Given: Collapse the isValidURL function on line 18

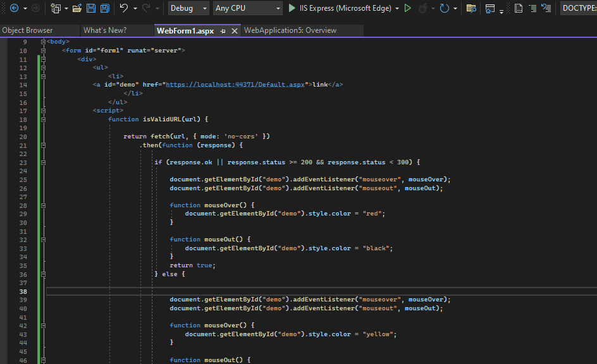Looking at the screenshot, I should [x=43, y=119].
